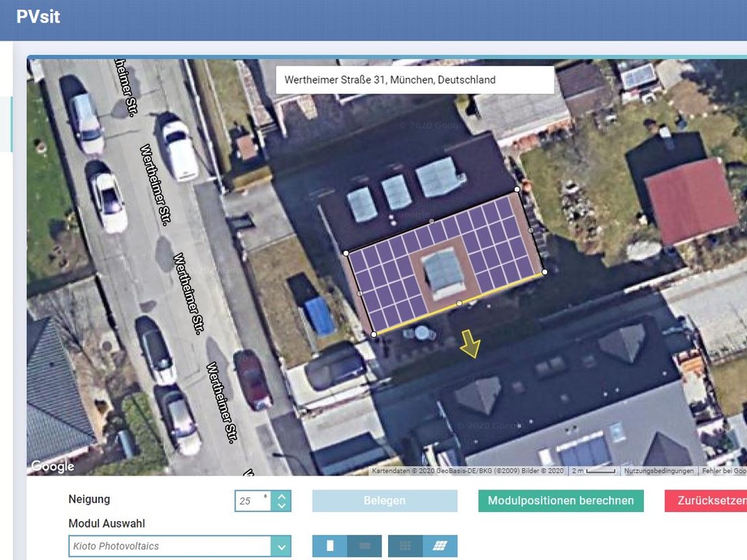This screenshot has height=560, width=747.
Task: Choose the skewed grid layout icon
Action: (441, 546)
